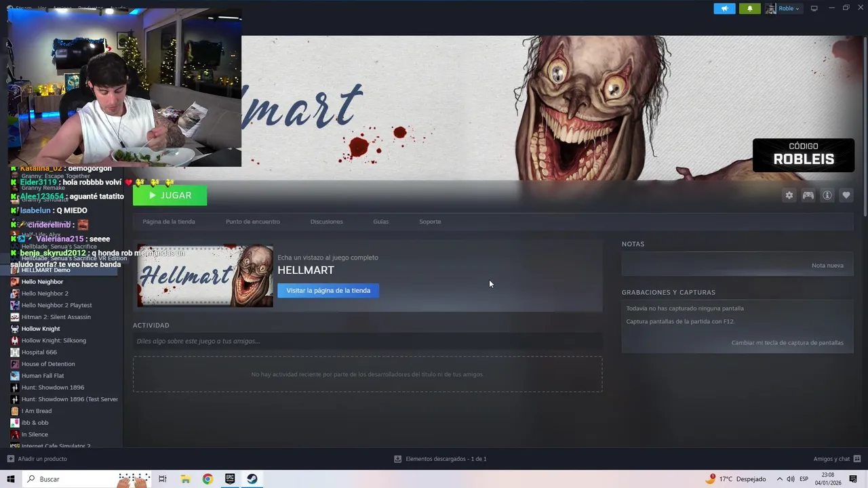Show hidden system tray icons

[779, 479]
